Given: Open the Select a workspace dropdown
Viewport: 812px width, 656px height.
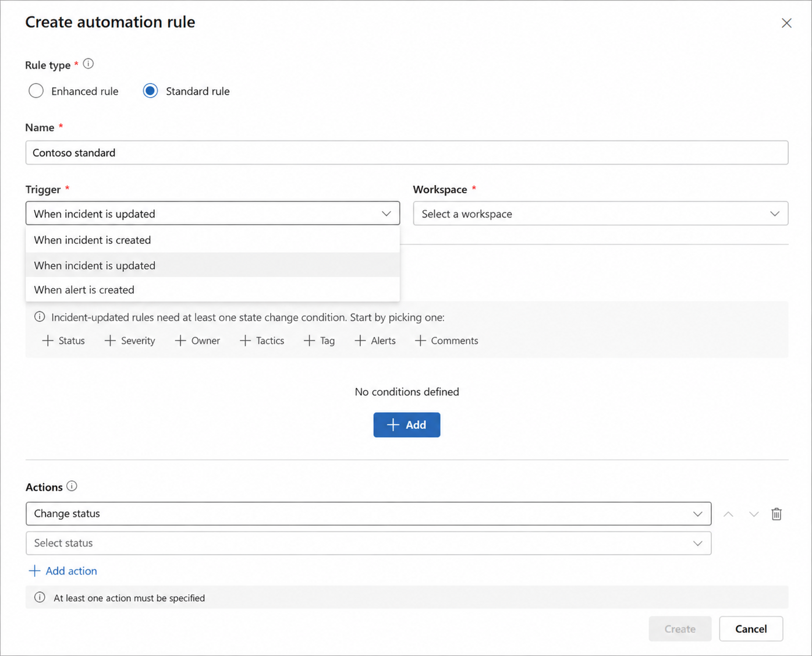Looking at the screenshot, I should tap(601, 214).
